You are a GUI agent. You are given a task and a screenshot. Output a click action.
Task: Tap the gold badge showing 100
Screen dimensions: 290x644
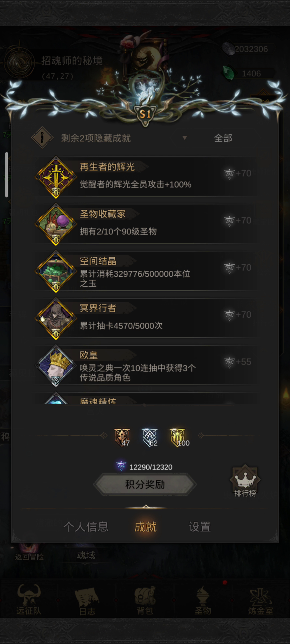click(x=178, y=438)
